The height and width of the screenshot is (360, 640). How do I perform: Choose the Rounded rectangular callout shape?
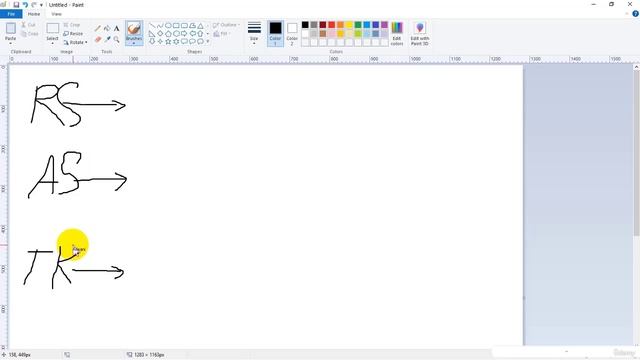coord(184,41)
